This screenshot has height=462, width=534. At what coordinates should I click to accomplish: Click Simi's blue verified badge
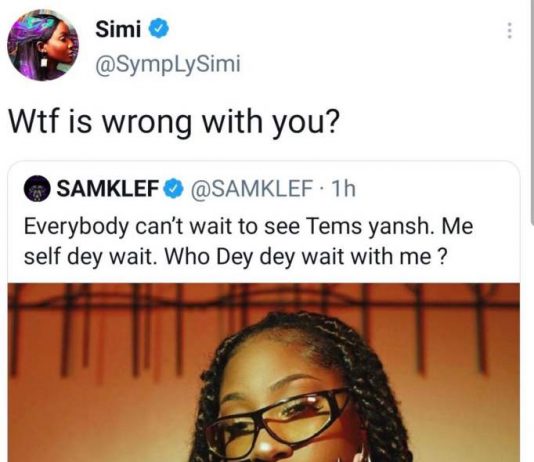158,29
